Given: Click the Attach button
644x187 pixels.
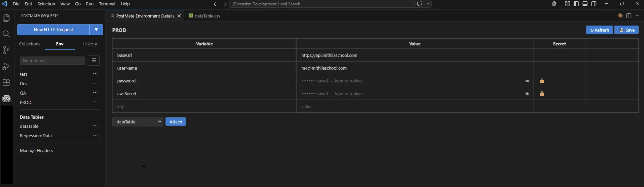Looking at the screenshot, I should (176, 122).
